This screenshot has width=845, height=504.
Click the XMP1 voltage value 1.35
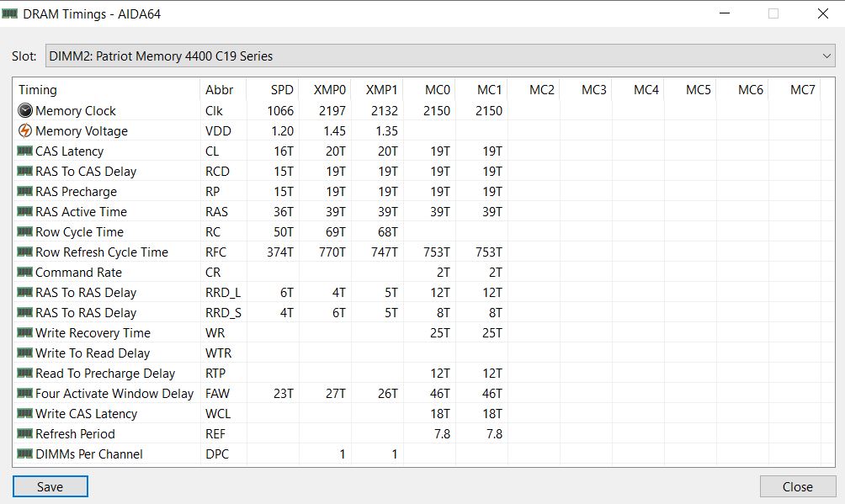point(387,131)
